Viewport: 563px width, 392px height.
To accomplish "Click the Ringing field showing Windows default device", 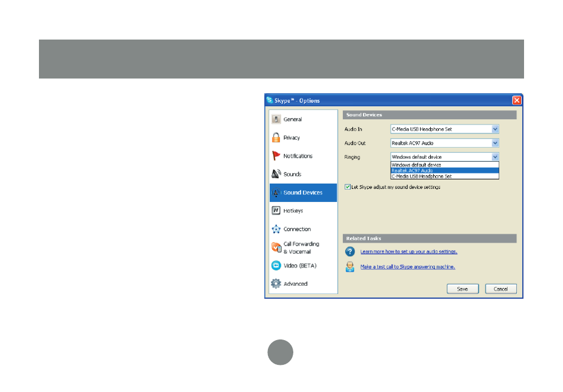I will [444, 156].
